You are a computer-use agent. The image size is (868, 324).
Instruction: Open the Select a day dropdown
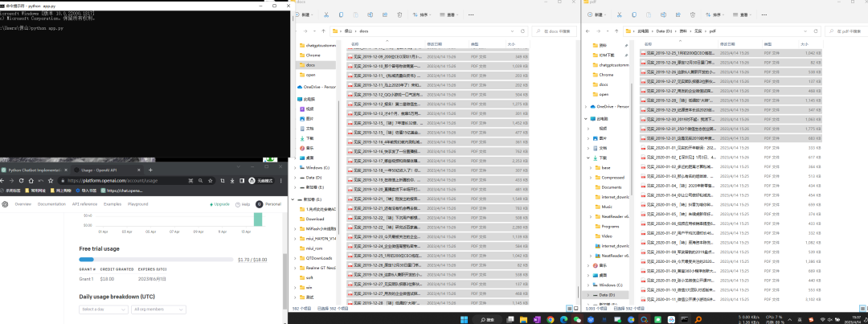click(x=104, y=309)
